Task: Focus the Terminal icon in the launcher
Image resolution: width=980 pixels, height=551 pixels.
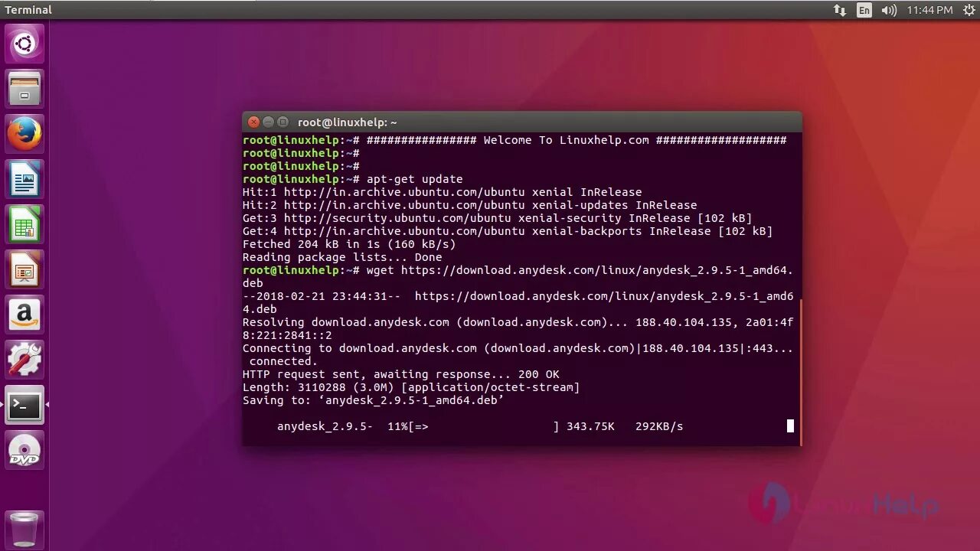Action: tap(24, 404)
